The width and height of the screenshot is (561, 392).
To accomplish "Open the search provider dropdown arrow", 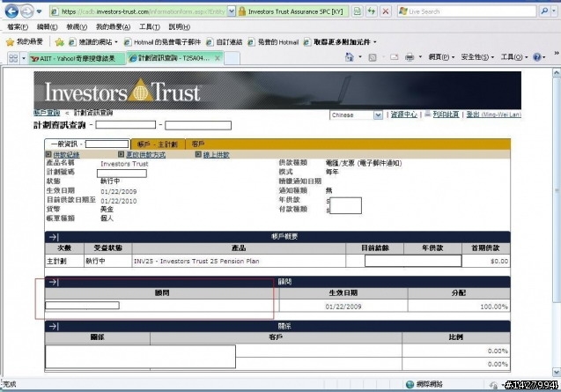I will (554, 11).
